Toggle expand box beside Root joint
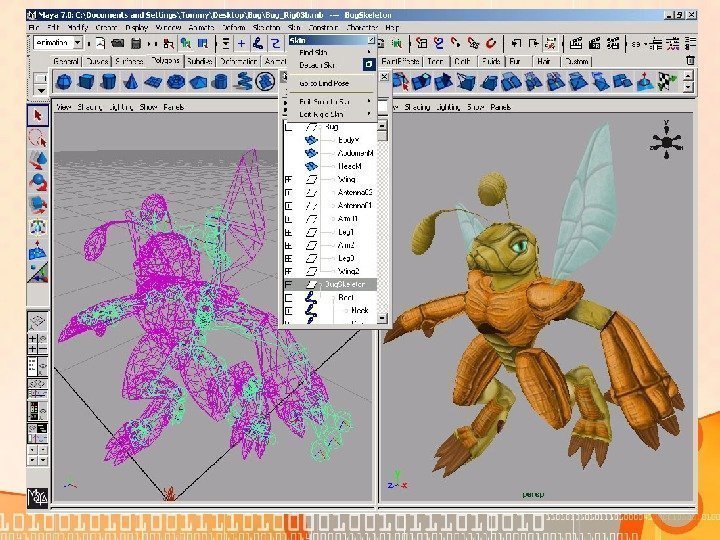 (x=288, y=298)
